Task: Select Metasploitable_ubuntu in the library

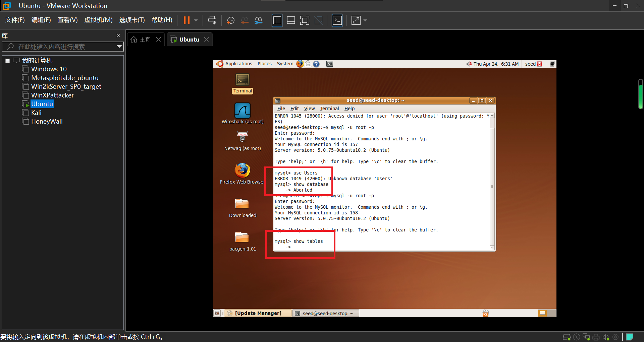Action: click(x=65, y=78)
